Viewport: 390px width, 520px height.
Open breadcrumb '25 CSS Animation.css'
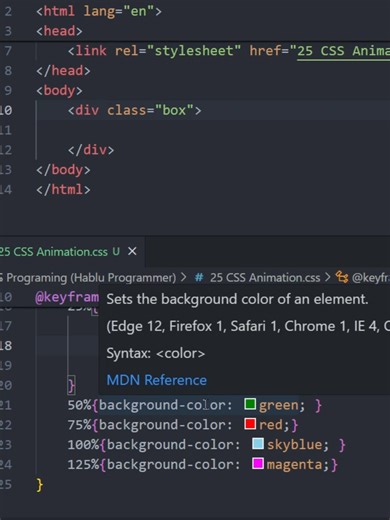point(265,278)
